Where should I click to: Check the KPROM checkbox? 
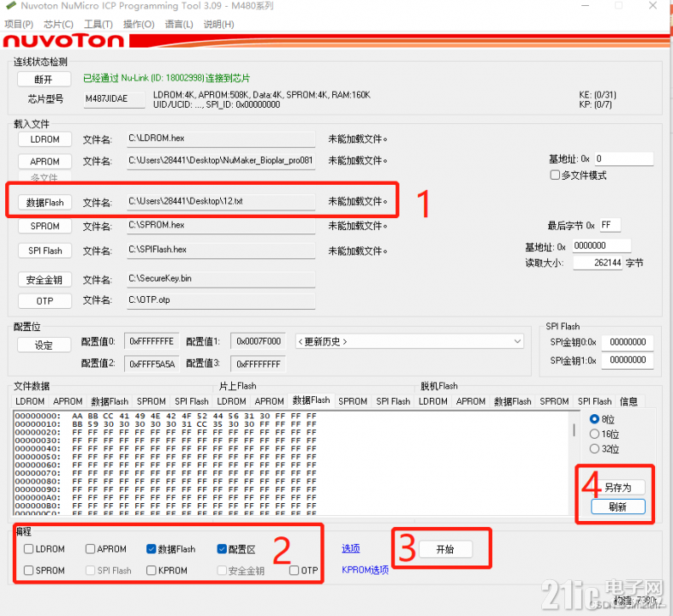click(x=151, y=570)
